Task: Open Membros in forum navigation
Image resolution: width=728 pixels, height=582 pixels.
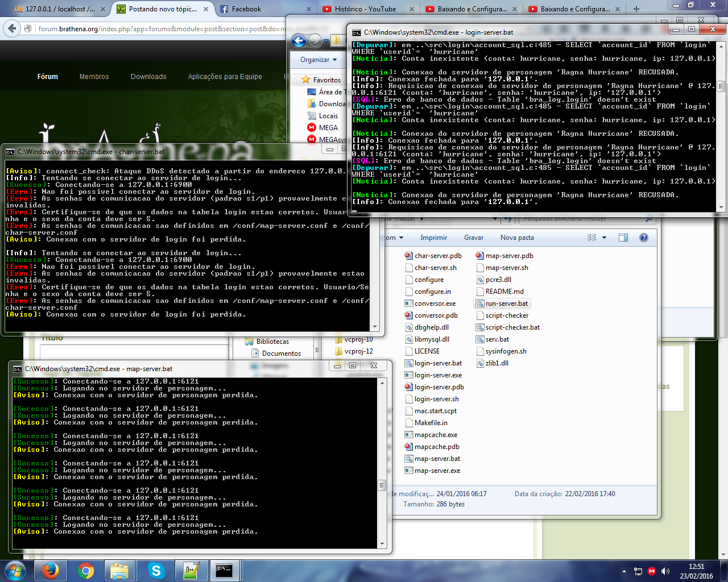Action: click(94, 77)
